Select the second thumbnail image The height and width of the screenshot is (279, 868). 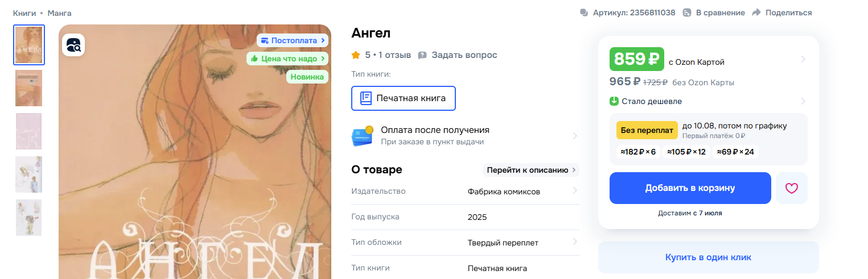coord(29,88)
